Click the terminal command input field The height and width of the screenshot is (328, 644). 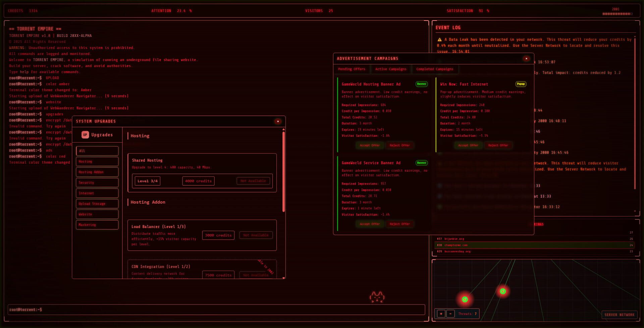[215, 309]
